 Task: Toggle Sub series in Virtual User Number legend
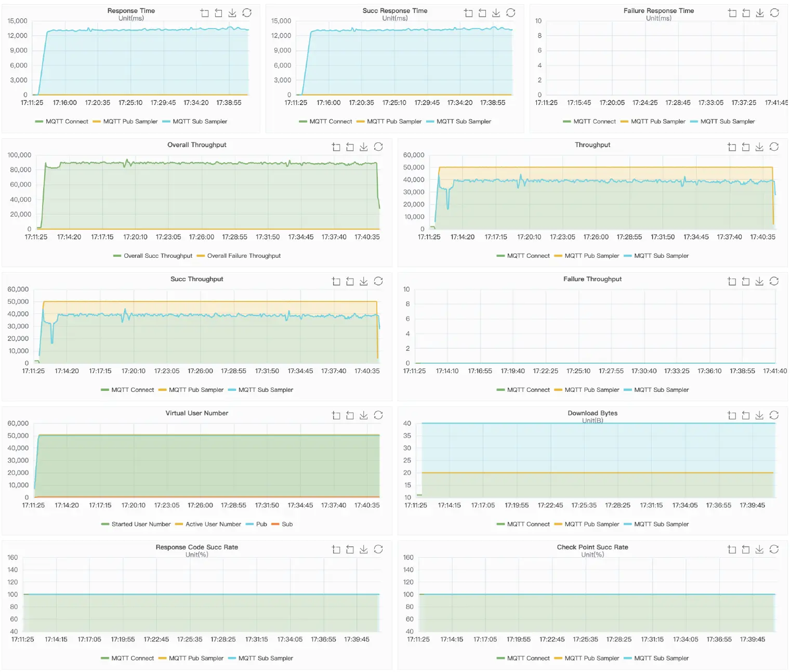[x=282, y=524]
